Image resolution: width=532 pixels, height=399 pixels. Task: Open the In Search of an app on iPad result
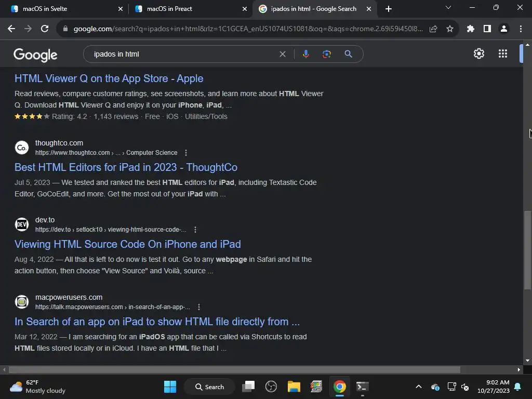[157, 322]
